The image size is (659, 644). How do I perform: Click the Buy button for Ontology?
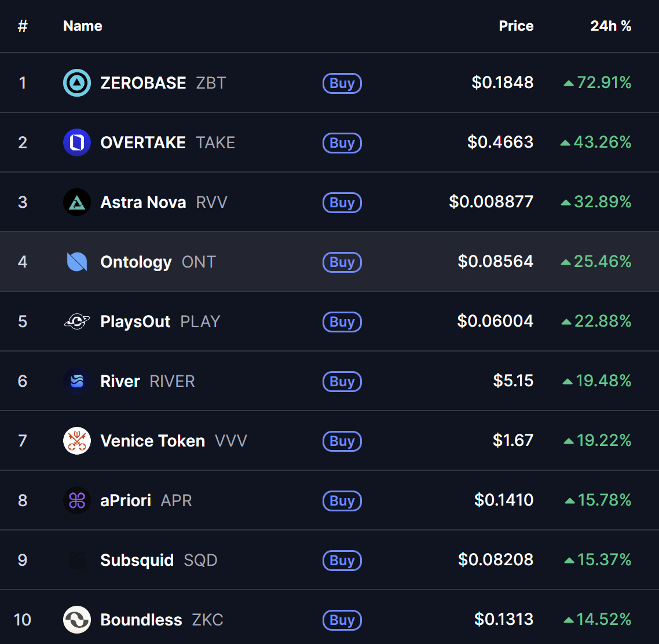(342, 262)
